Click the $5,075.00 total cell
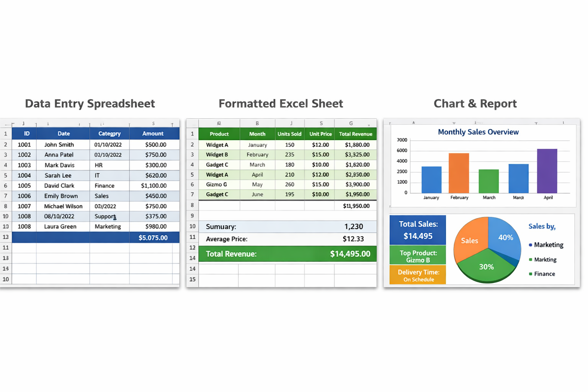The image size is (588, 392). (x=153, y=238)
